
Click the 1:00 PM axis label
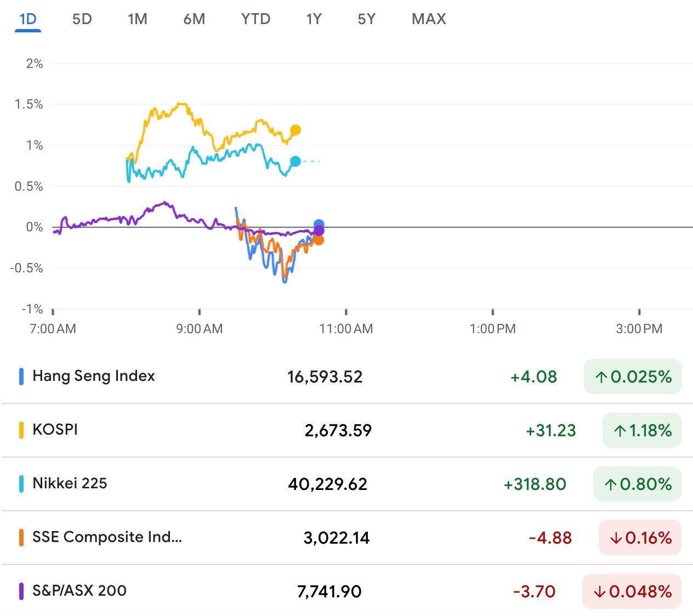click(x=493, y=329)
